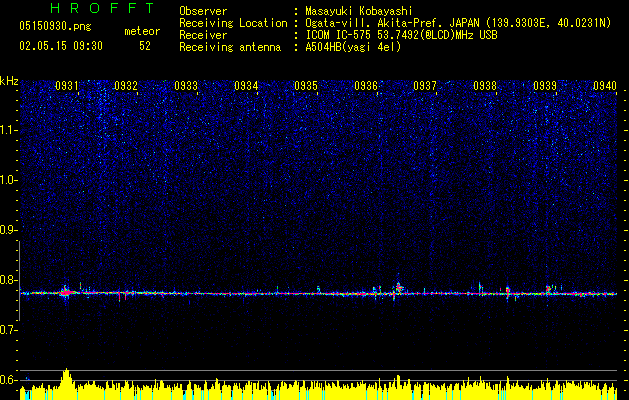Click the Ogata-vill. Akita-Pref. JAPAN coordinates text

pos(458,23)
